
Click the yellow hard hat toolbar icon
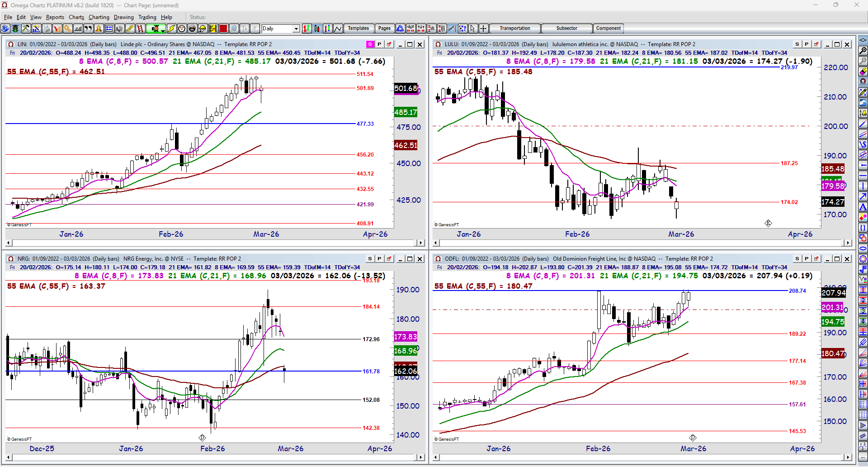pos(203,29)
